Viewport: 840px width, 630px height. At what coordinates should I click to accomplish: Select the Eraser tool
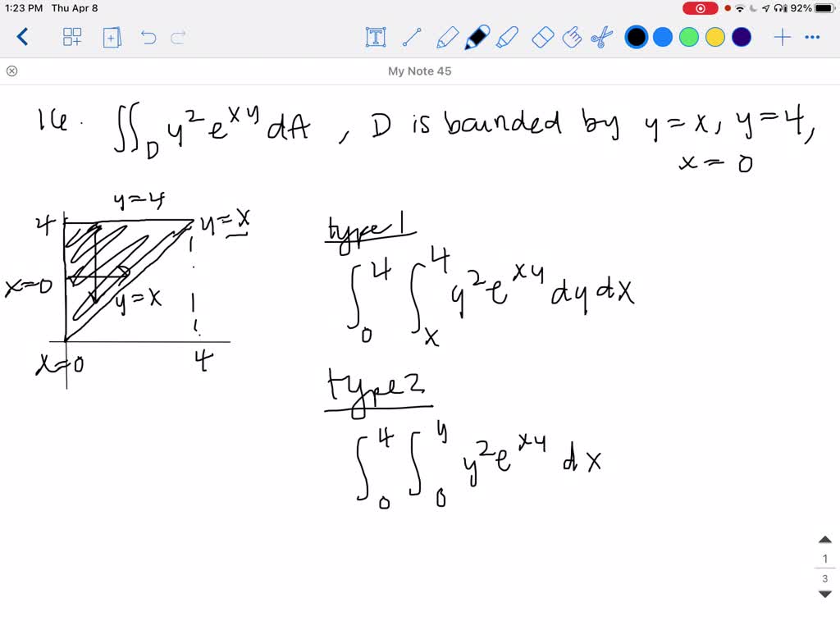click(x=541, y=37)
